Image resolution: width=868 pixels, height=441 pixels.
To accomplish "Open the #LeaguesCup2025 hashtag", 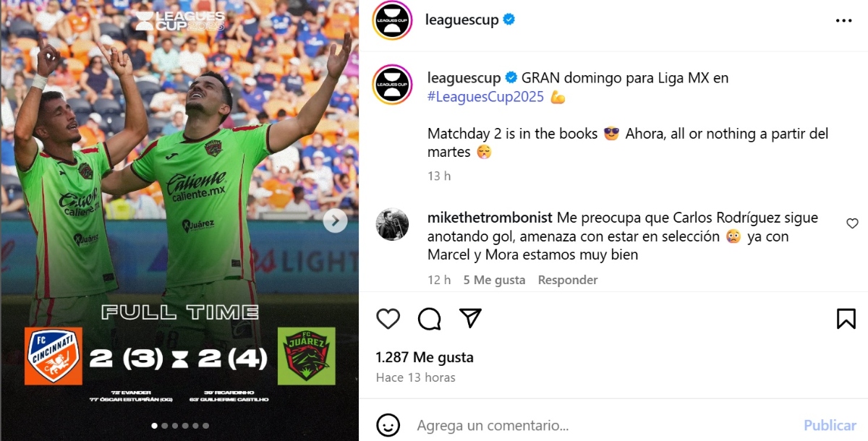I will click(485, 97).
